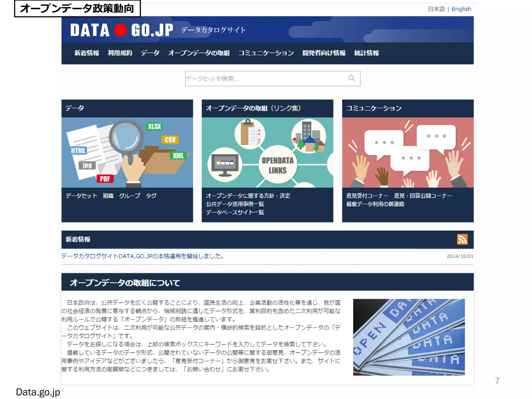Screen dimensions: 532x399
Task: Open the DATA.GO.JP本格運用 news announcement
Action: (x=142, y=256)
